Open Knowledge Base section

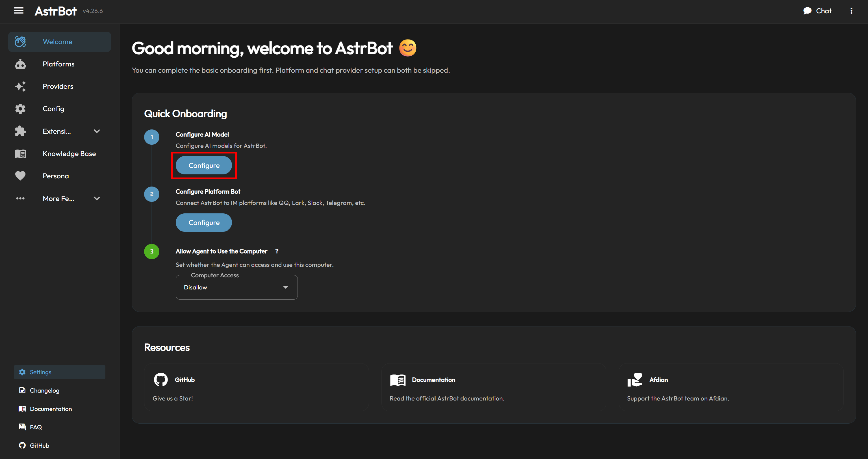[x=60, y=154]
